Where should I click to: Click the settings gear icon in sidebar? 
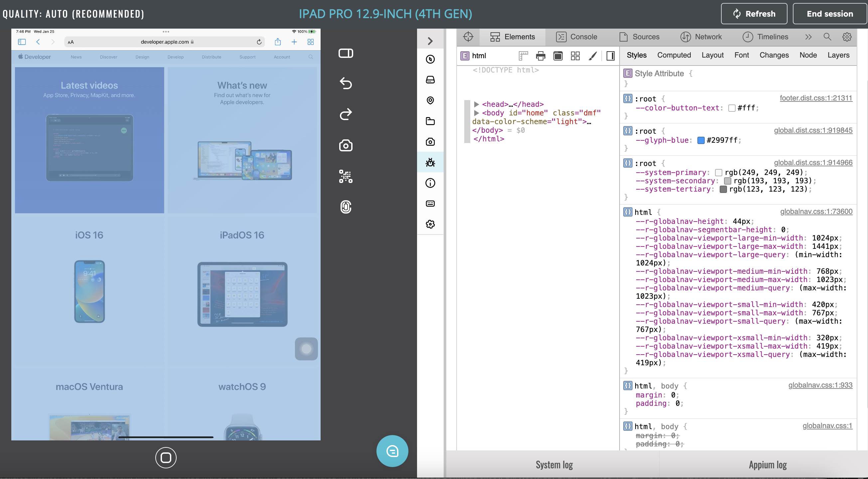tap(431, 224)
